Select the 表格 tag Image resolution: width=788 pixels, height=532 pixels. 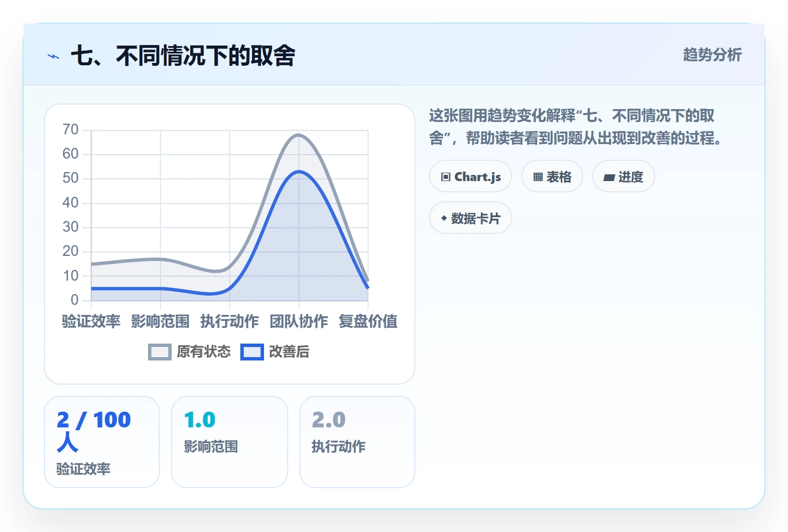[x=552, y=177]
